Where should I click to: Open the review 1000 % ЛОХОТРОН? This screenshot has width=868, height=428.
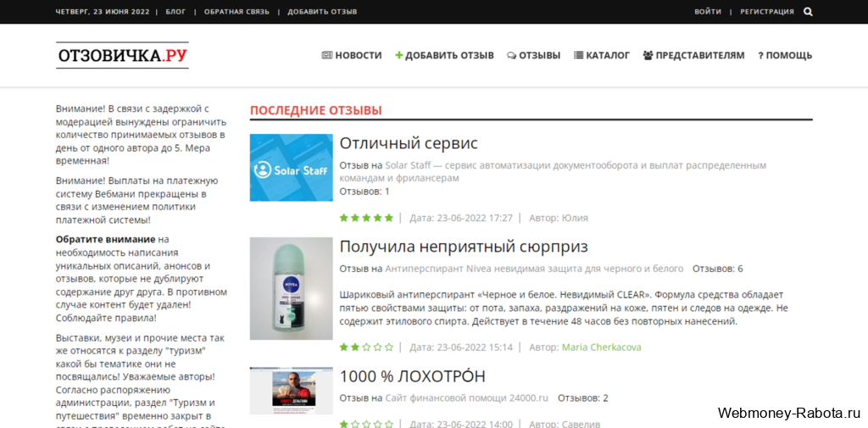click(x=413, y=376)
